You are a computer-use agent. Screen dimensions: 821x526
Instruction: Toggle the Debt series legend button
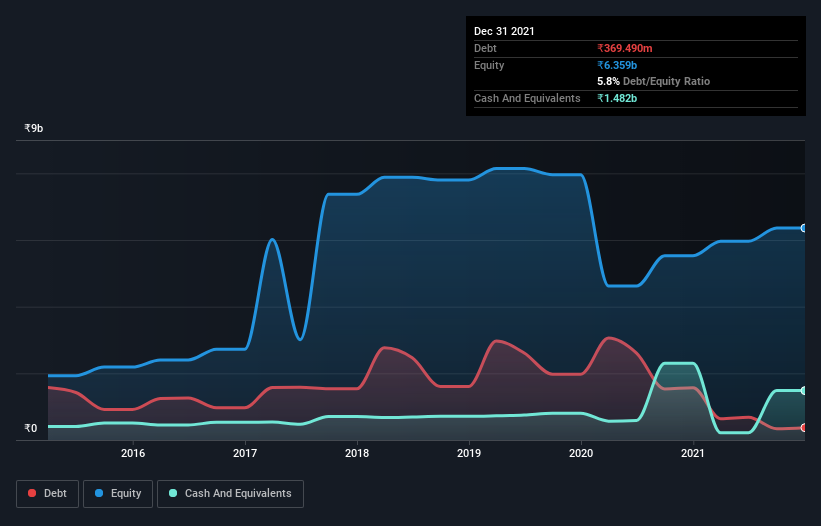tap(48, 494)
